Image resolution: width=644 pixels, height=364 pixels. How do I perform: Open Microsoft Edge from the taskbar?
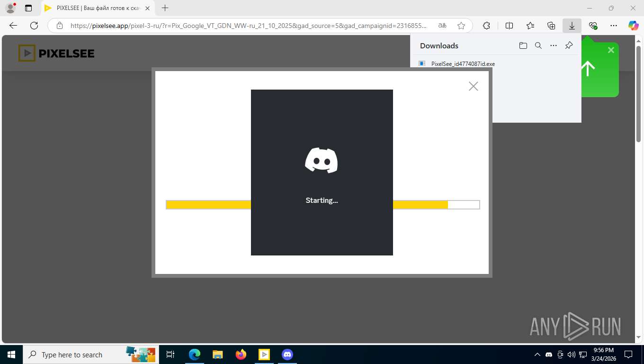point(195,355)
